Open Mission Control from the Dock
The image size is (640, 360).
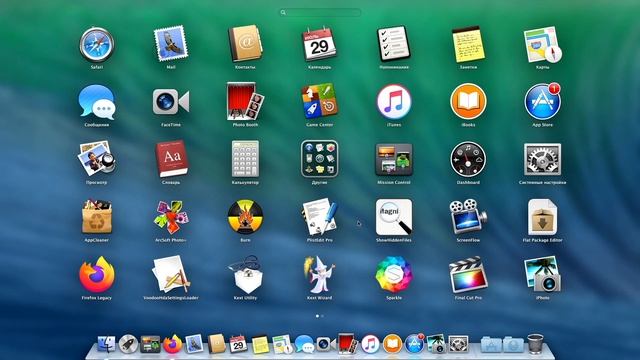coord(150,344)
